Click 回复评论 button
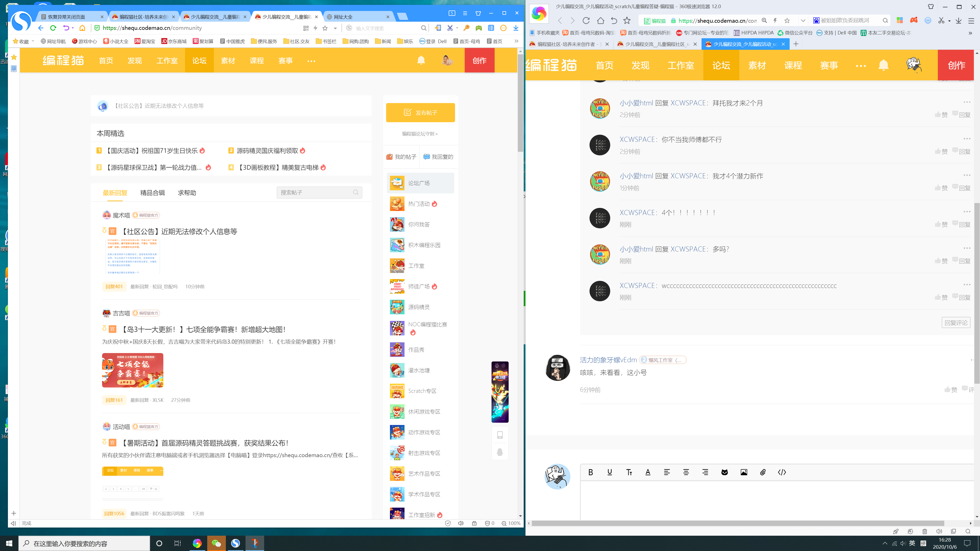The height and width of the screenshot is (551, 980). pos(956,322)
